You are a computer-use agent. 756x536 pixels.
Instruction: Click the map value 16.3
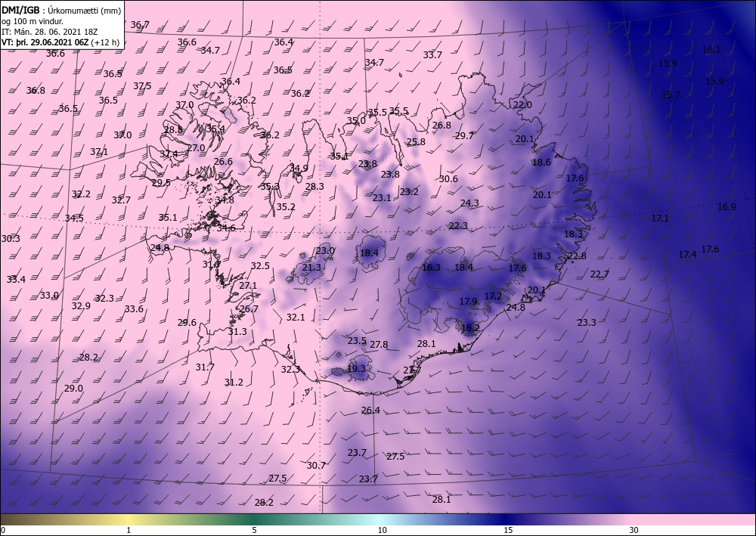coord(431,268)
